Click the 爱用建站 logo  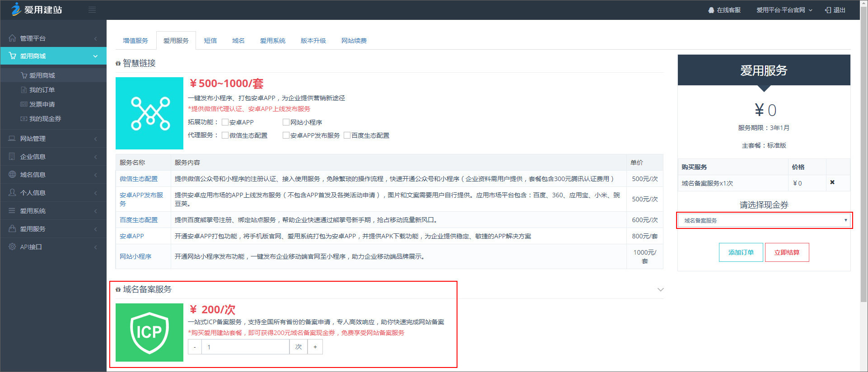(37, 9)
